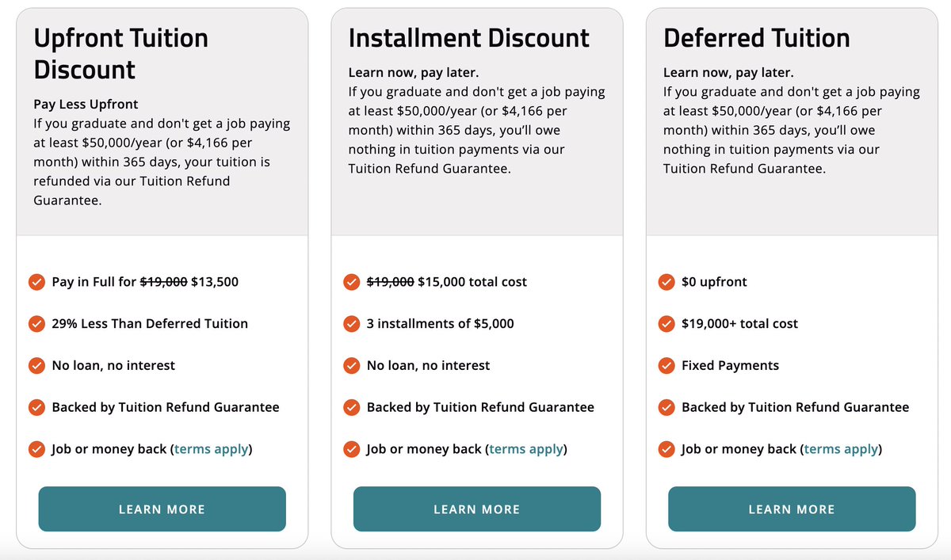Click checkmark icon next to 29% Less Than Deferred Tuition
The image size is (951, 560).
[x=36, y=324]
